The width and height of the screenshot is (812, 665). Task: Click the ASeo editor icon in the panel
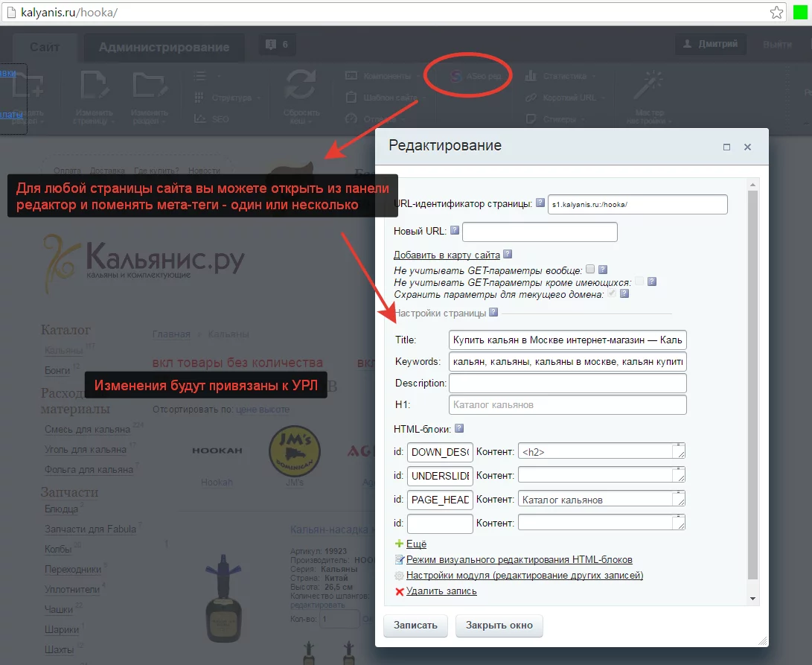[x=456, y=76]
